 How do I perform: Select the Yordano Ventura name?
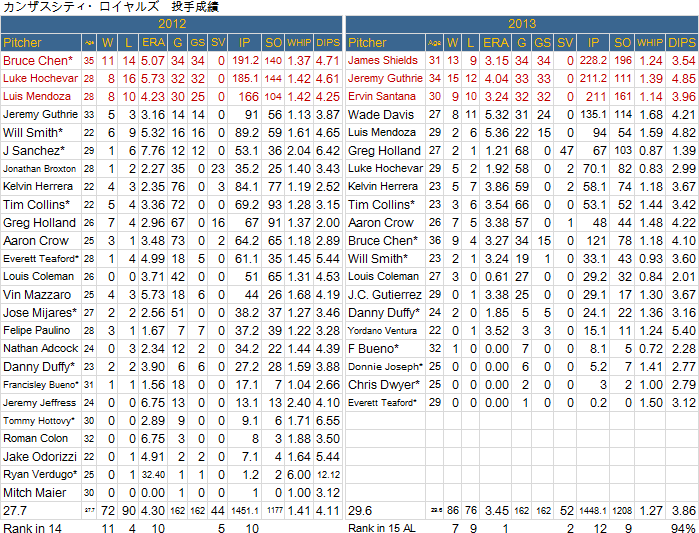[x=382, y=331]
